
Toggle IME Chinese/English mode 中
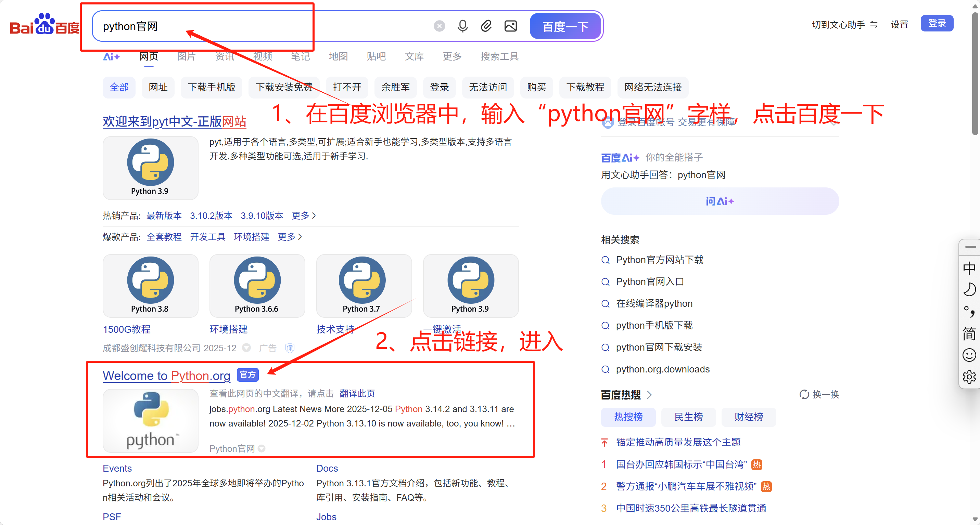pos(969,268)
